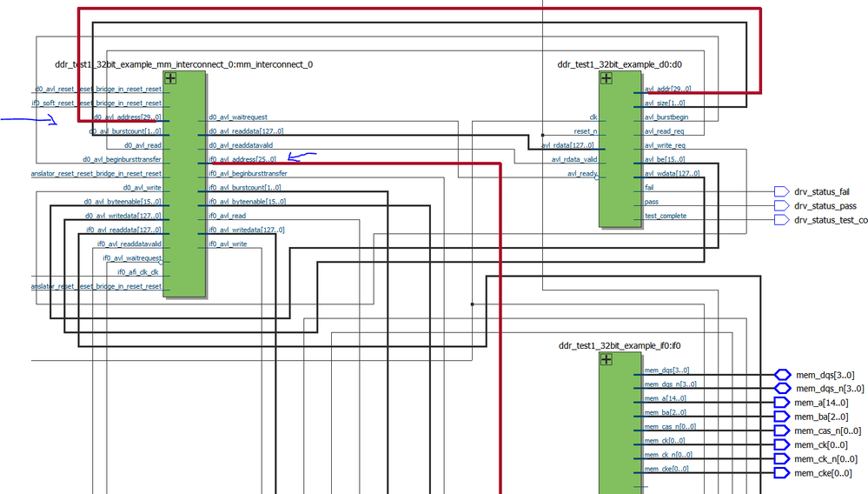Select the avl_burstbegin port on d0
The image size is (868, 494).
pos(666,117)
